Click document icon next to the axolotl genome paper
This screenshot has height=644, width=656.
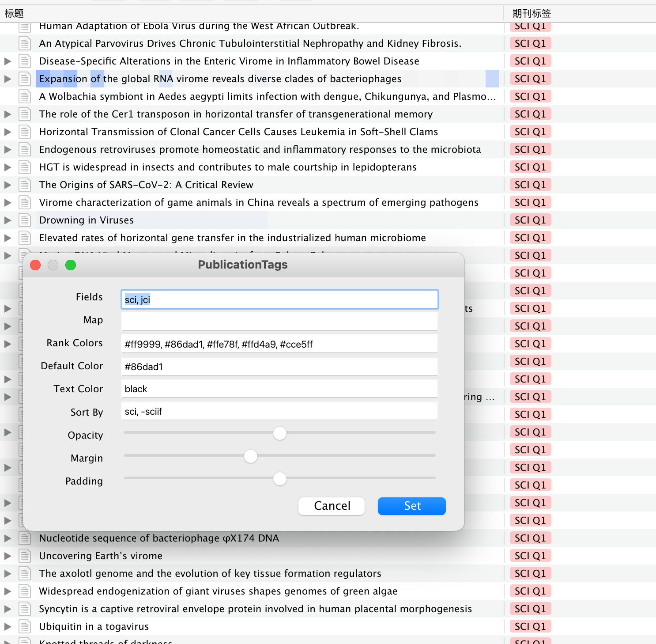click(25, 573)
